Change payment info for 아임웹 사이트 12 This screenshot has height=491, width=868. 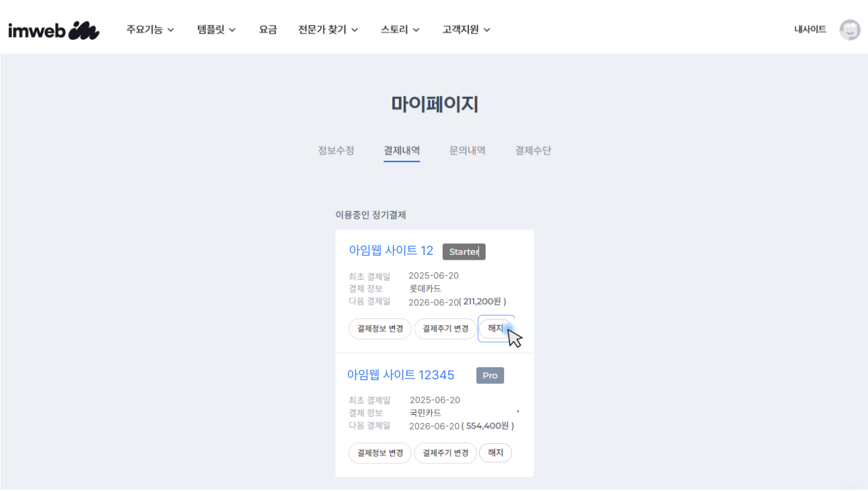(x=380, y=329)
